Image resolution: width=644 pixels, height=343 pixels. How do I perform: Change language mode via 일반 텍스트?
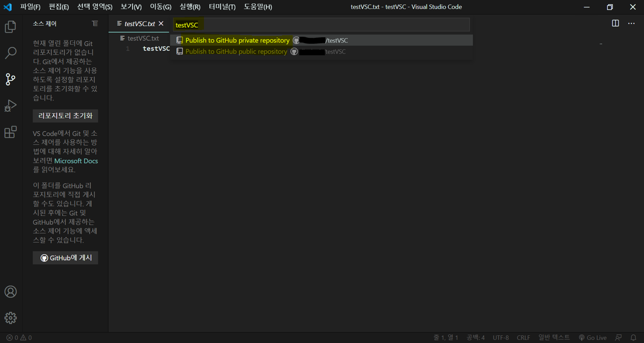pos(554,337)
